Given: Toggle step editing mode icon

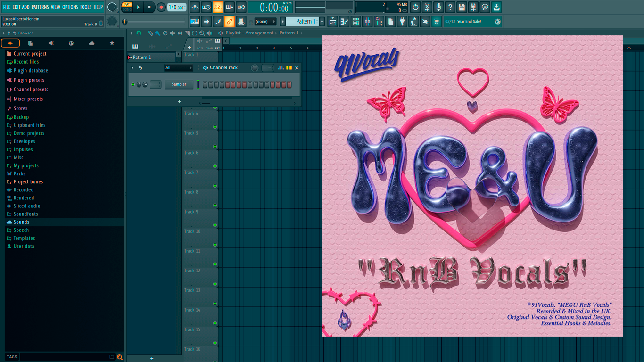Looking at the screenshot, I should point(218,21).
